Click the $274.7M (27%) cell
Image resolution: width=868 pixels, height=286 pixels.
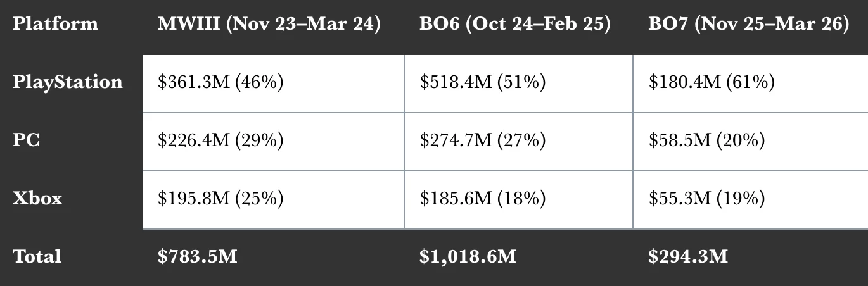click(x=482, y=140)
